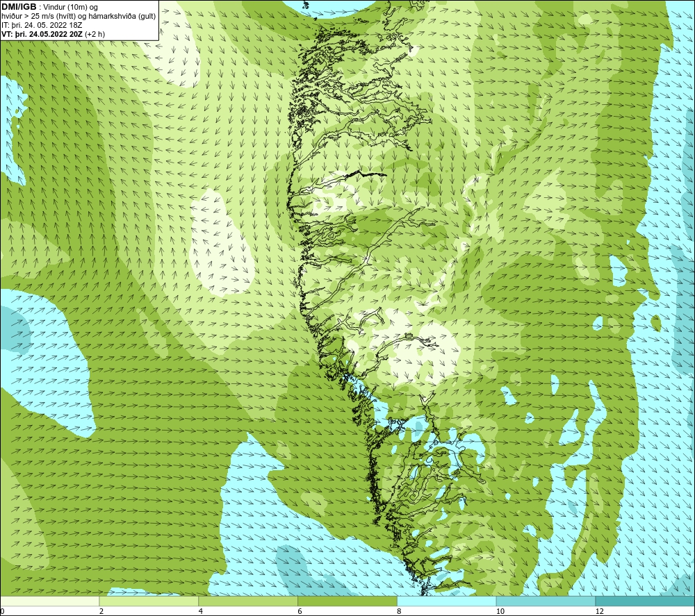Click the legend scale label '6'
Screen dimensions: 695x616
[x=300, y=611]
